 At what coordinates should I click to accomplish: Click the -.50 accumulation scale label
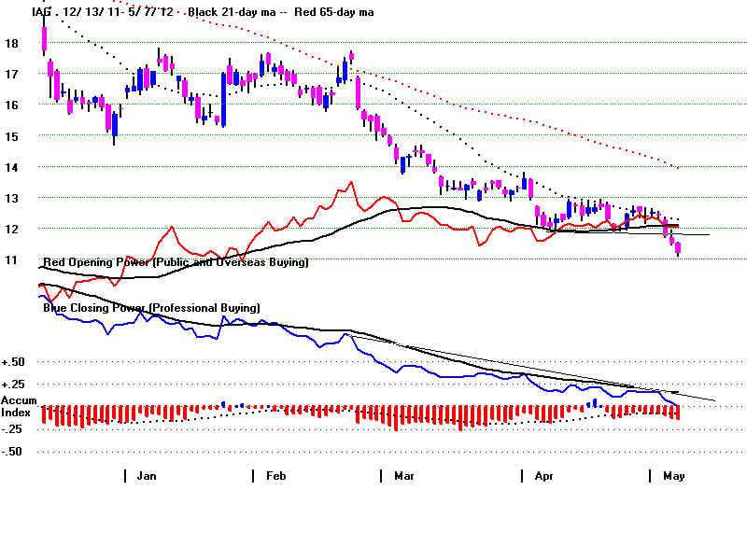(13, 452)
